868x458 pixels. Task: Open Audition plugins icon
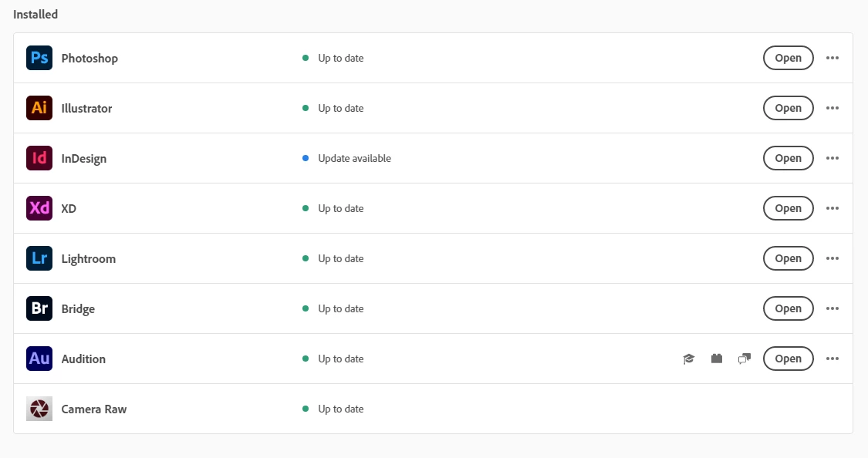[716, 359]
